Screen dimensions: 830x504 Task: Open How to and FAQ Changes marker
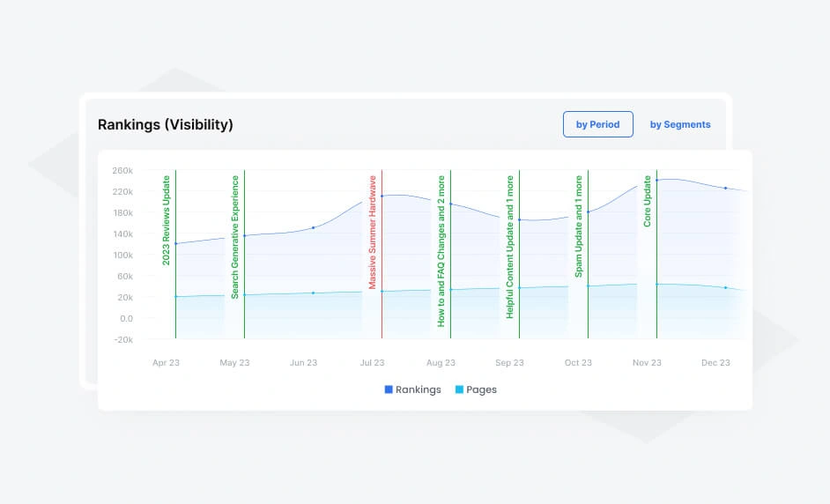(x=441, y=250)
